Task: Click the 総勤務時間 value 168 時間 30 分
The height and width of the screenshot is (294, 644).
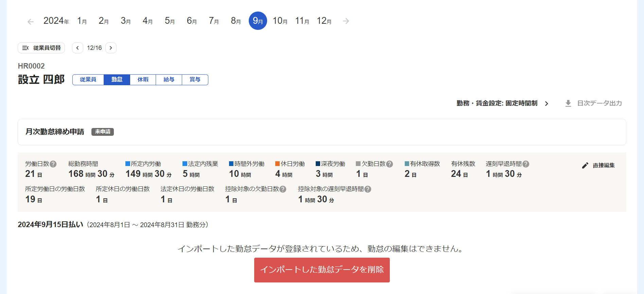Action: [x=91, y=174]
